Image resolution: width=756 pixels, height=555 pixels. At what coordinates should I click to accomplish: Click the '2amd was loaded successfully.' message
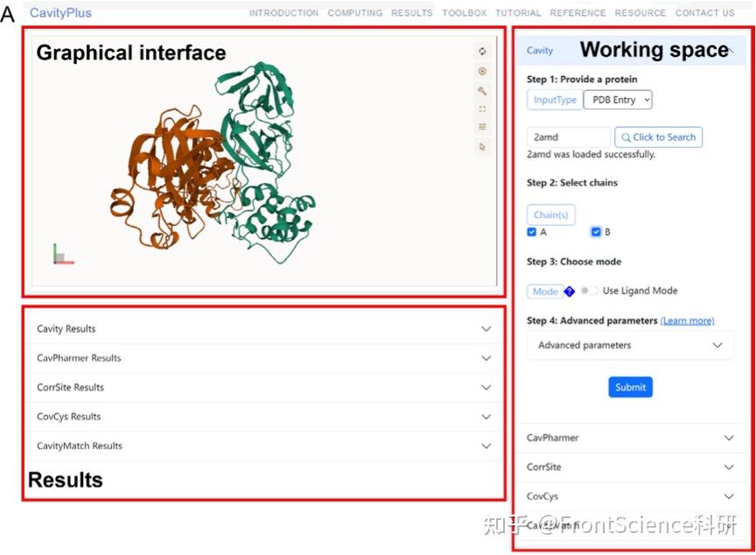591,154
